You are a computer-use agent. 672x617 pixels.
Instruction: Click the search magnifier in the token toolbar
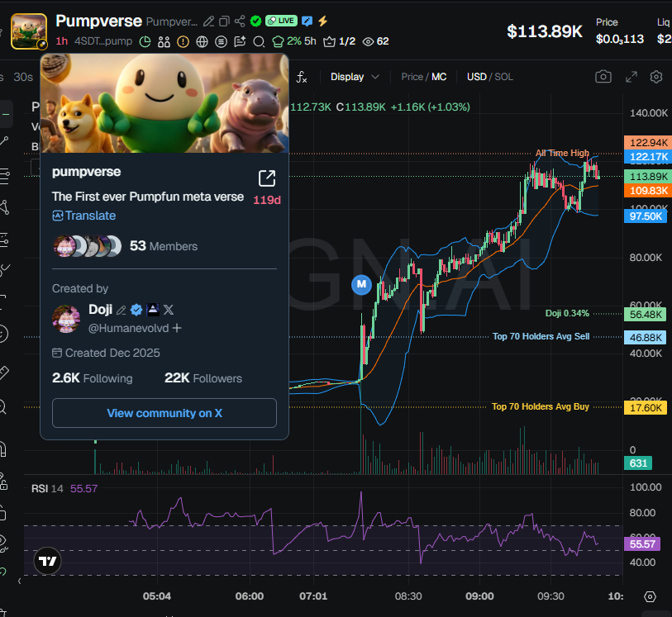pyautogui.click(x=259, y=40)
